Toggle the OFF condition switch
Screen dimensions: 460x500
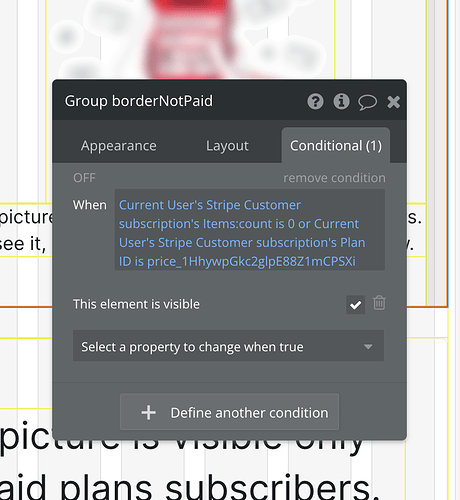tap(84, 178)
